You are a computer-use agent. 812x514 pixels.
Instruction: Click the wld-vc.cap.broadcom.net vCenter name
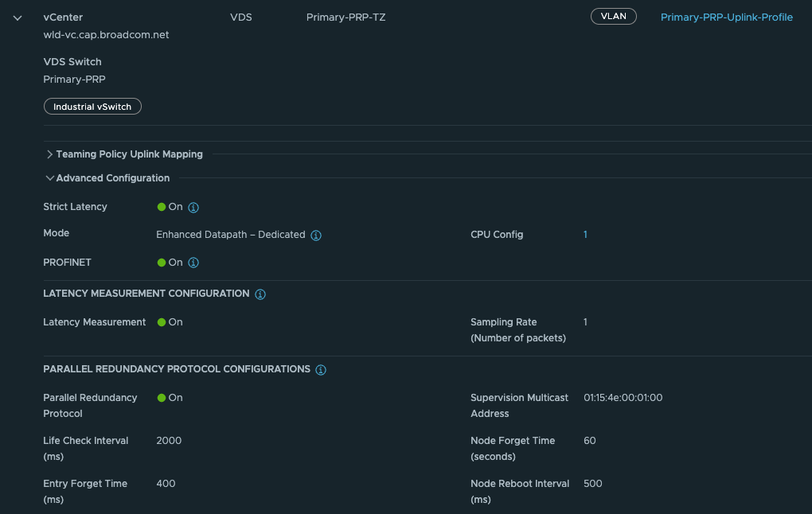click(106, 35)
